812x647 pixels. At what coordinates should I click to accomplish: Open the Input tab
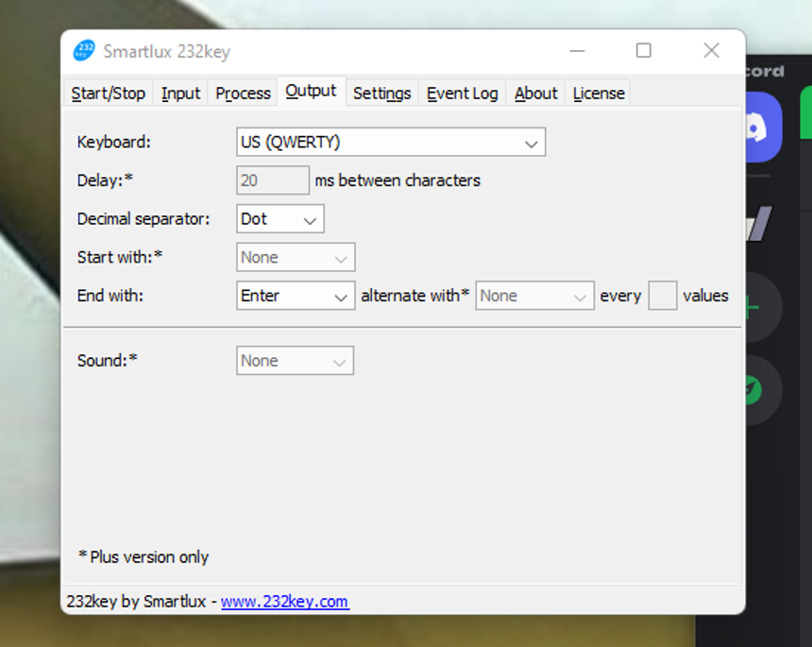180,94
